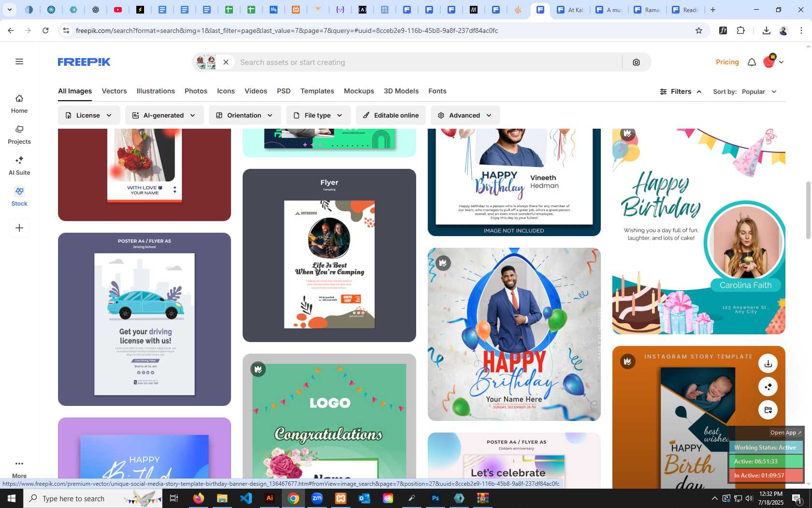812x508 pixels.
Task: Open Illustrator from the taskbar
Action: pos(270,498)
